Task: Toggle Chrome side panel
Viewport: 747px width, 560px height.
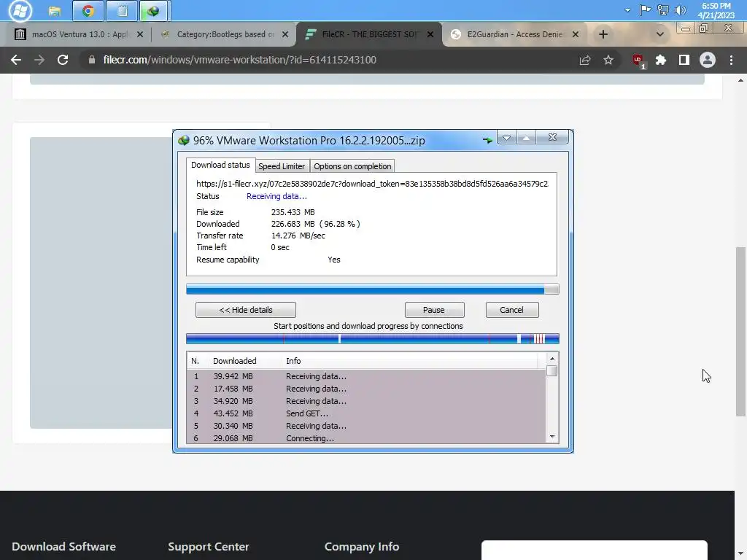Action: tap(684, 60)
